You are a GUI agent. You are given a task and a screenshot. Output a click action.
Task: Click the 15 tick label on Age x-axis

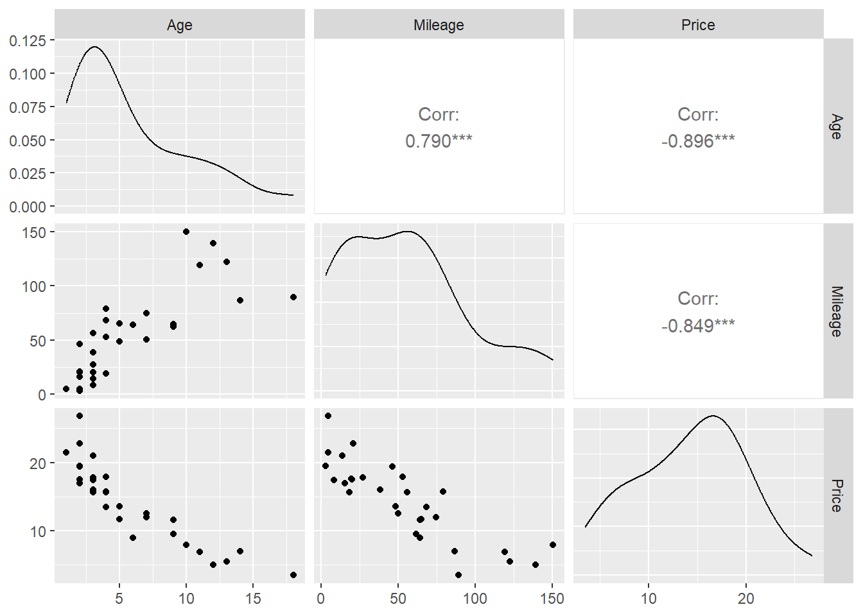click(x=253, y=599)
